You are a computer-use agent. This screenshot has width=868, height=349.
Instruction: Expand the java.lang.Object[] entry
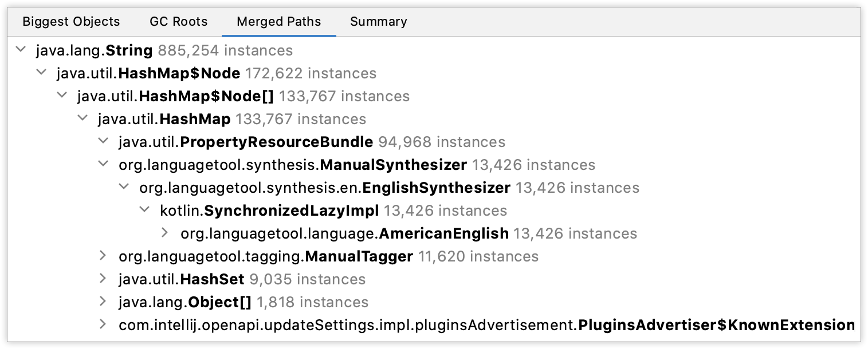click(x=103, y=302)
